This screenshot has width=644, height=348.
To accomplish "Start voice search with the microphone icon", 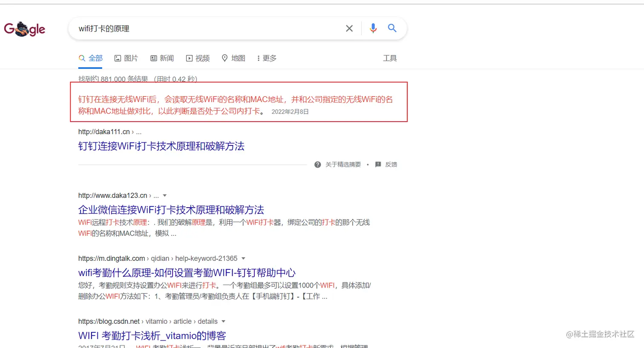I will (x=373, y=28).
